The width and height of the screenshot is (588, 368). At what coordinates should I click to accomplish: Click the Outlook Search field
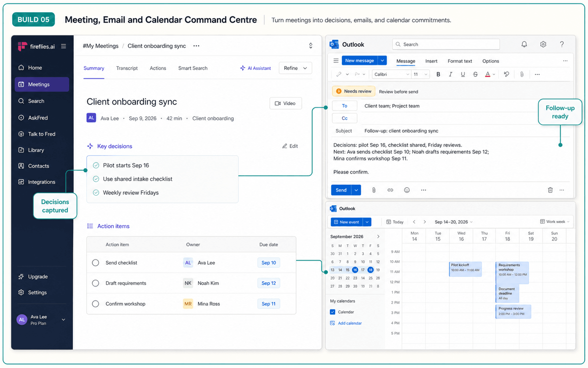(x=446, y=44)
